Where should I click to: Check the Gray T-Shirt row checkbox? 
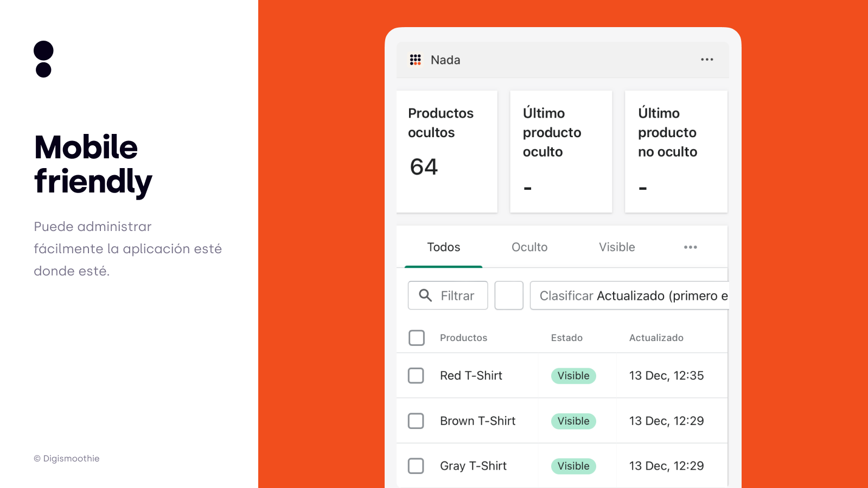point(416,466)
